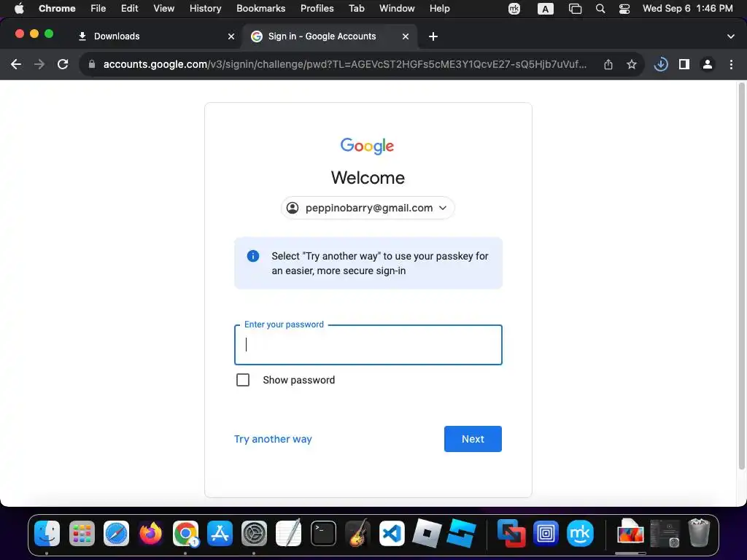Click Google Chrome in the Dock

tap(185, 533)
